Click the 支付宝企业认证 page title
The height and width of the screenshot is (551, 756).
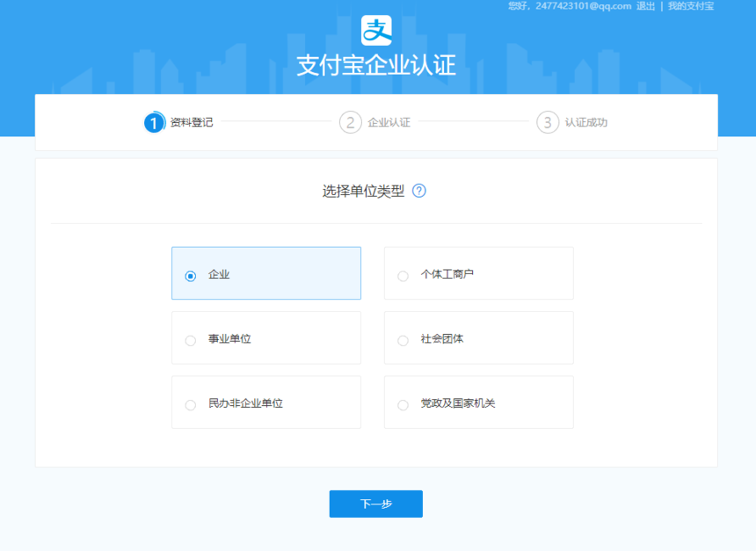click(x=376, y=65)
